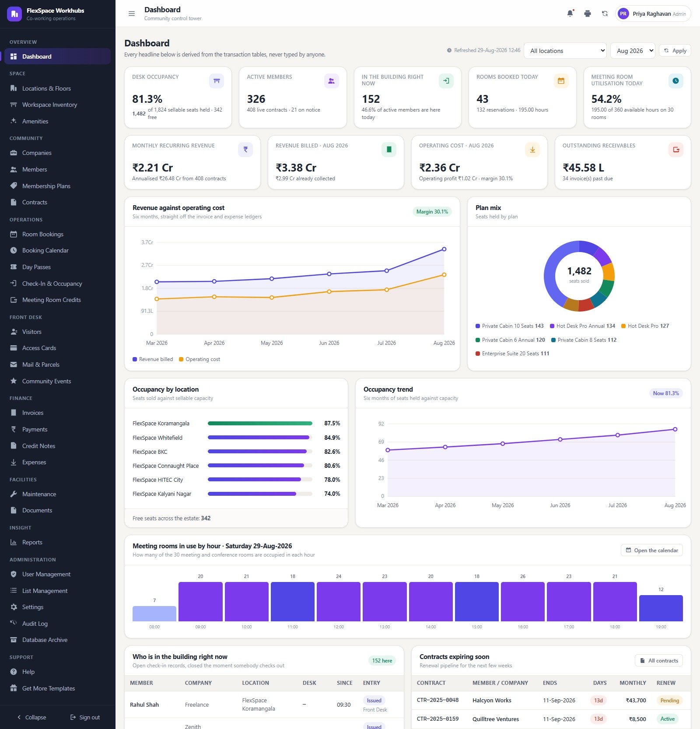700x729 pixels.
Task: Click the Check-In & Occupancy icon
Action: click(14, 284)
